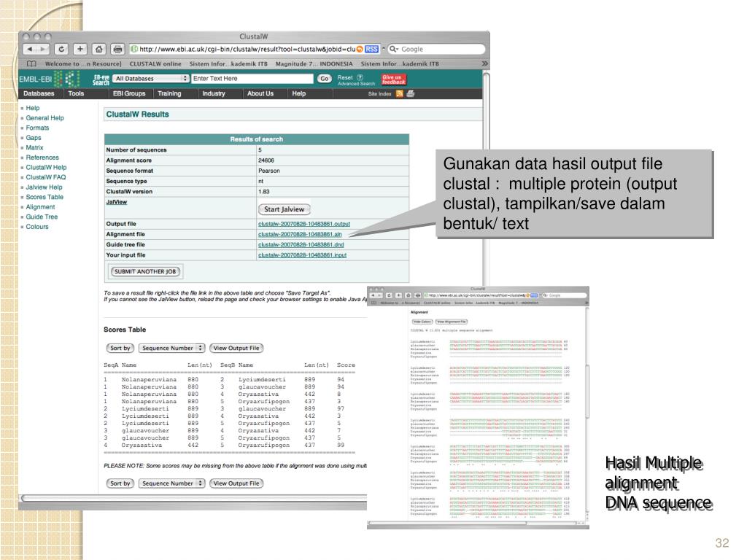
Task: Open the Help menu in navigation bar
Action: point(298,94)
